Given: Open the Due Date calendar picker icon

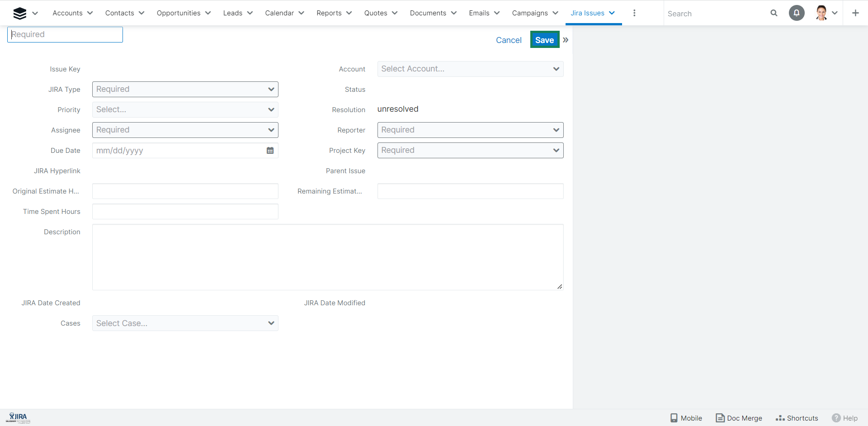Looking at the screenshot, I should 270,151.
